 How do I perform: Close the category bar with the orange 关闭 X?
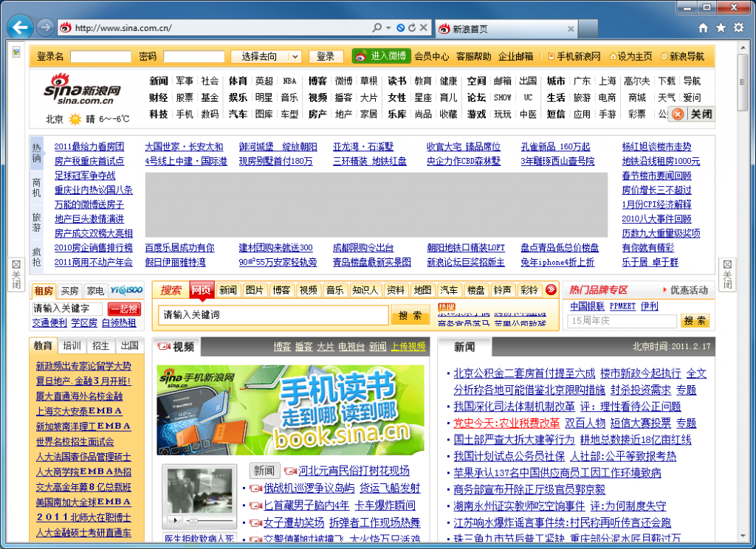coord(678,114)
